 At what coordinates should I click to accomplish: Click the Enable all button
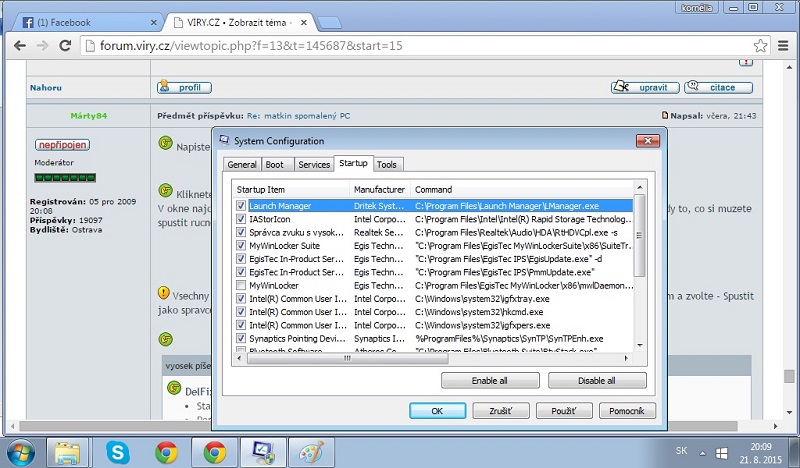[489, 381]
